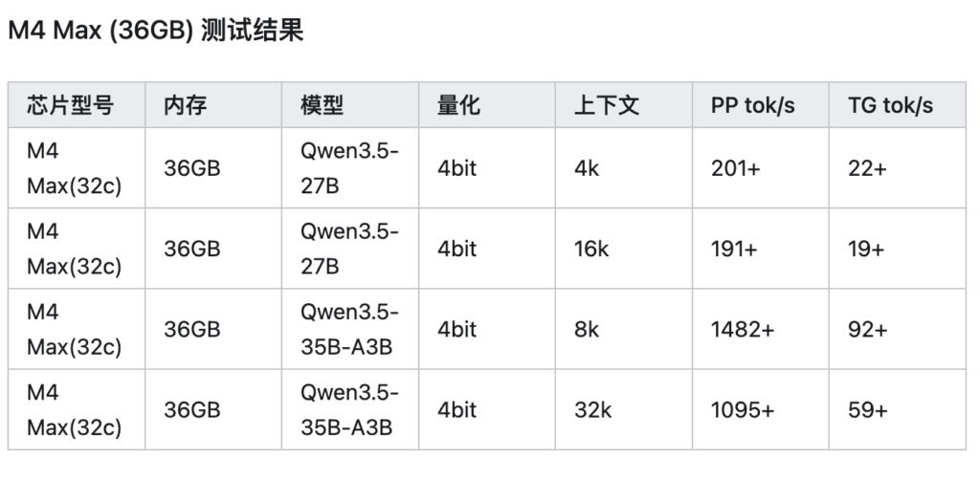Viewport: 980px width, 479px height.
Task: Select the 191+ PP value cell
Action: (761, 249)
